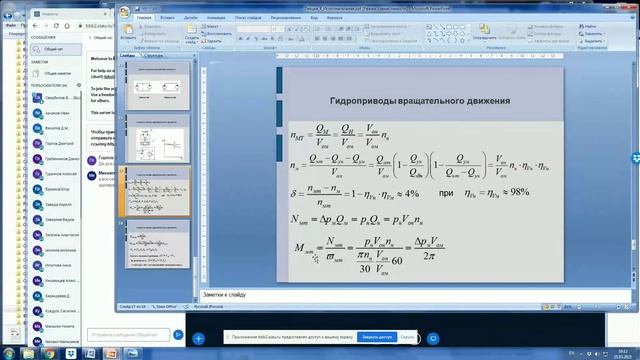
Task: Open the Формат ribbon tab
Action: [335, 18]
